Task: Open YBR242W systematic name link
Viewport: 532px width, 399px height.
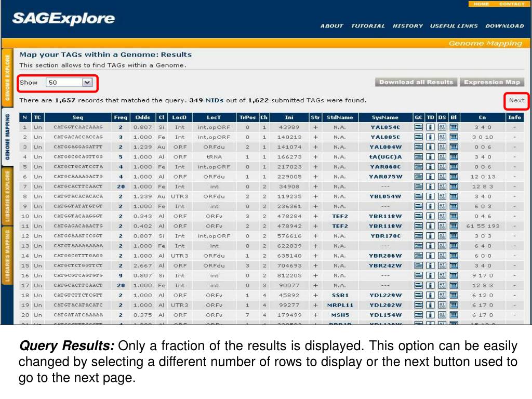Action: coord(385,265)
